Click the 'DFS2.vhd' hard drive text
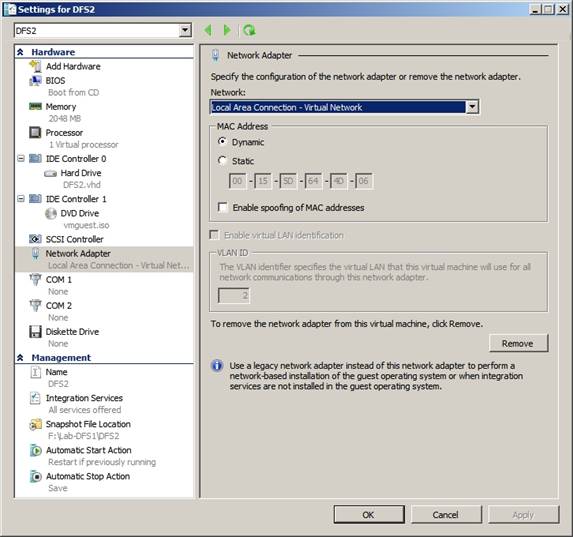573x537 pixels. (x=82, y=185)
